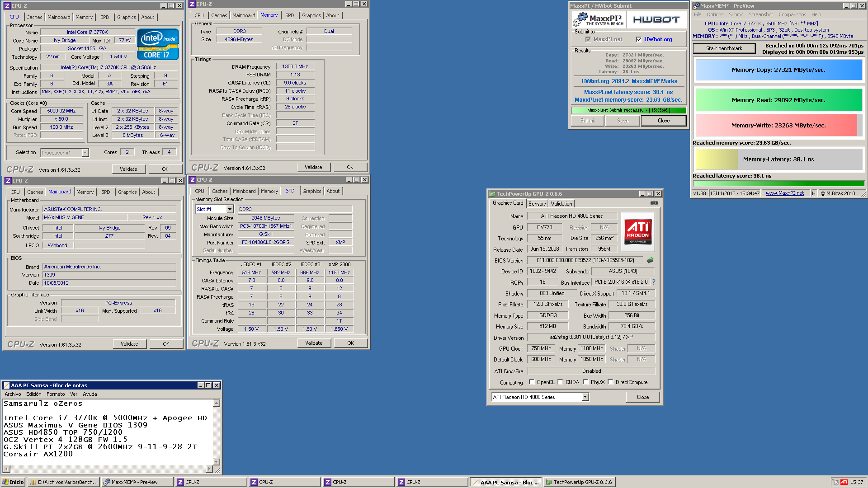
Task: Click the MaxxMEM² PreView title bar icon
Action: click(696, 6)
